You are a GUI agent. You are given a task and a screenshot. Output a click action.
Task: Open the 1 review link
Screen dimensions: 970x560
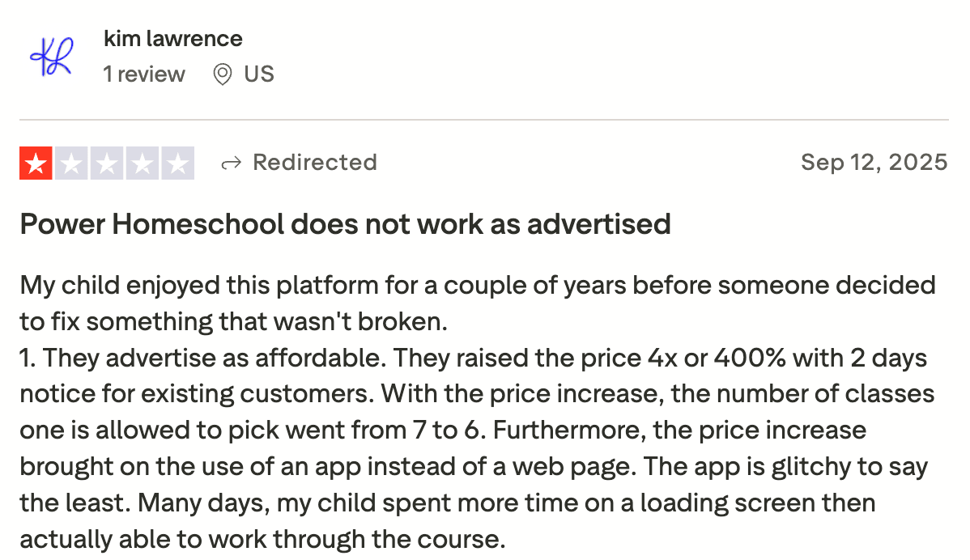(x=144, y=74)
